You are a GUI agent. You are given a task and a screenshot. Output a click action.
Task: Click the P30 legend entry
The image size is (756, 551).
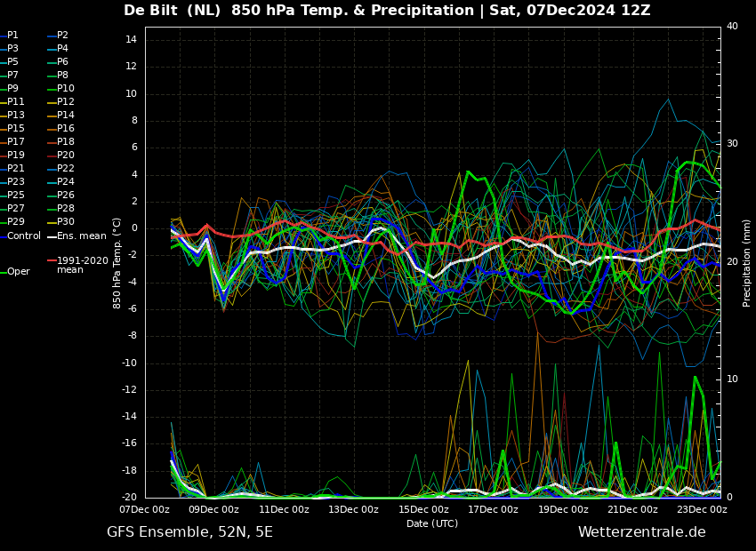[x=66, y=222]
